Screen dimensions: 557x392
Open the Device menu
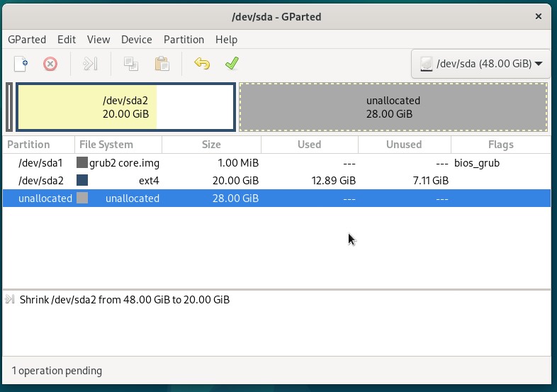tap(136, 40)
